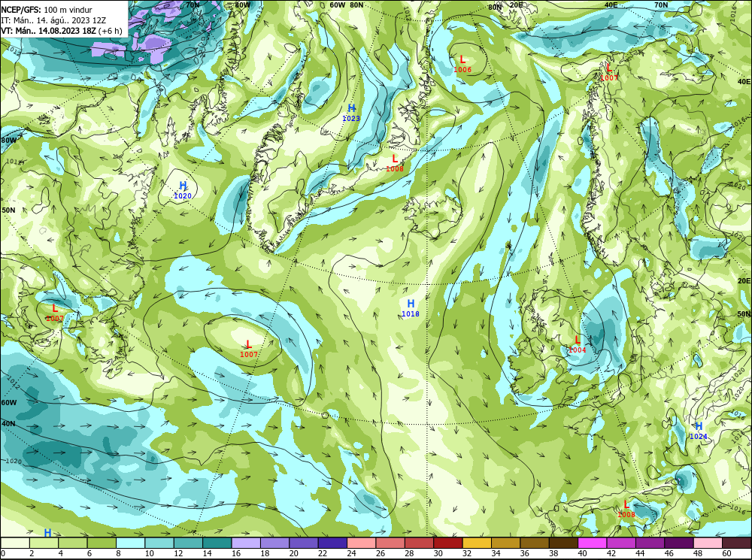Click the unlabeled blue H at bottom left
Image resolution: width=752 pixels, height=560 pixels.
pos(47,533)
